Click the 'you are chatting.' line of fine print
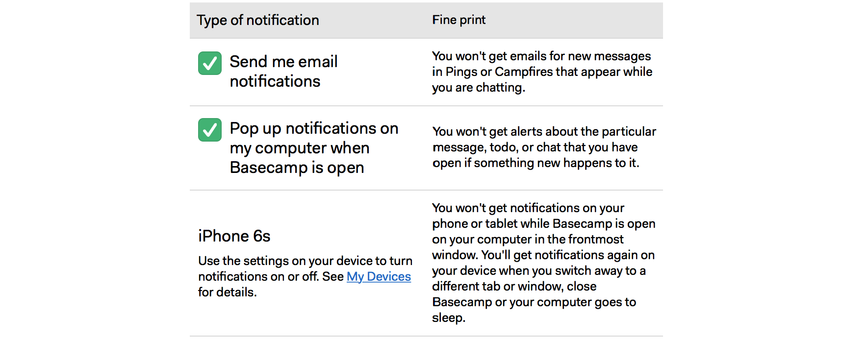The image size is (868, 340). click(x=479, y=88)
